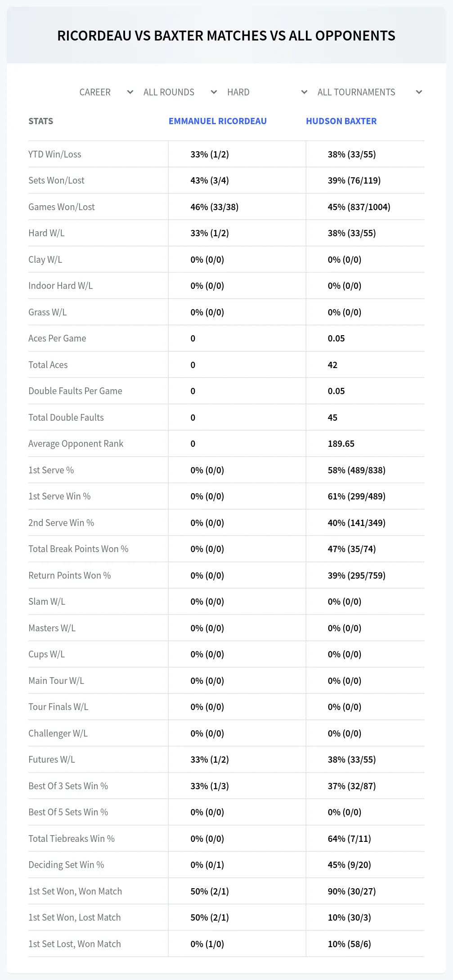Viewport: 453px width, 980px height.
Task: Click Ricordeau's Games Won/Lost value
Action: (x=215, y=207)
